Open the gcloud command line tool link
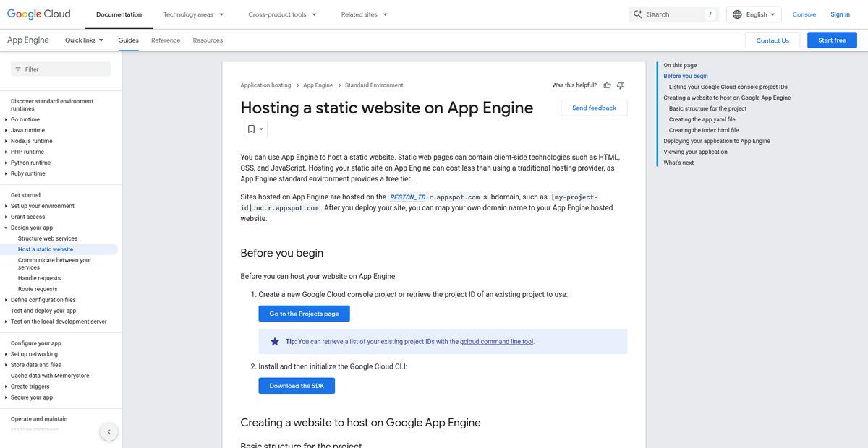Screen dimensions: 868x448 (x=497, y=342)
